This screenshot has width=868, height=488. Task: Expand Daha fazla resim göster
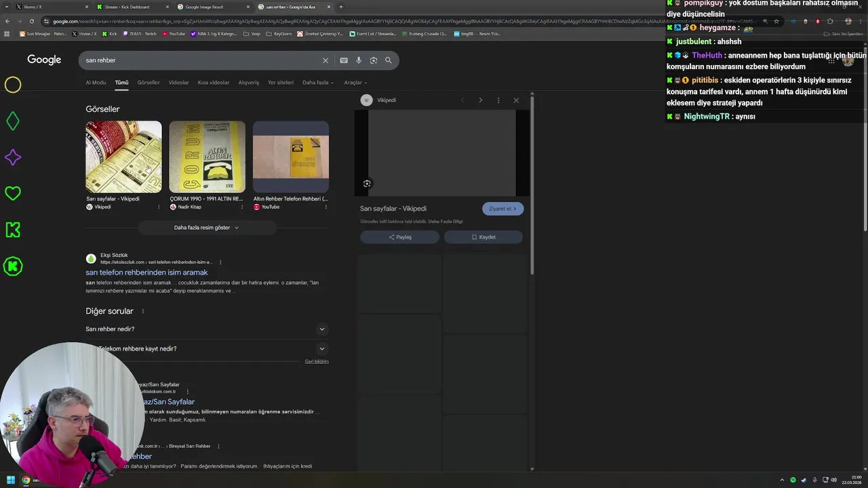[207, 228]
